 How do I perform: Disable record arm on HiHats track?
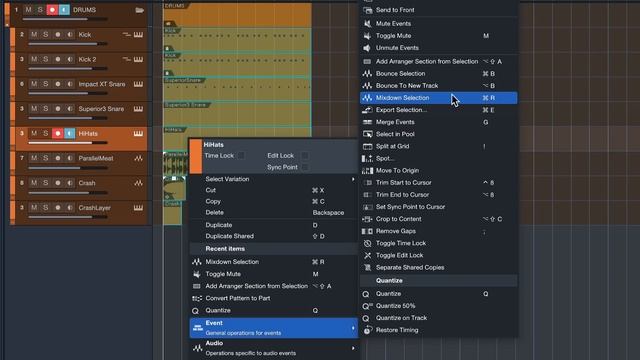point(58,133)
